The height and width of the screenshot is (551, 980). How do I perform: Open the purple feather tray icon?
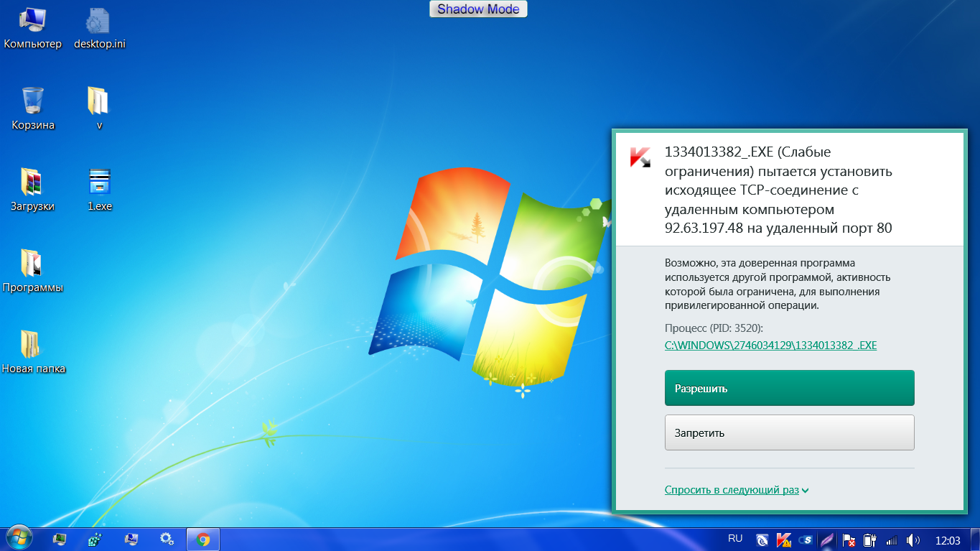(827, 540)
